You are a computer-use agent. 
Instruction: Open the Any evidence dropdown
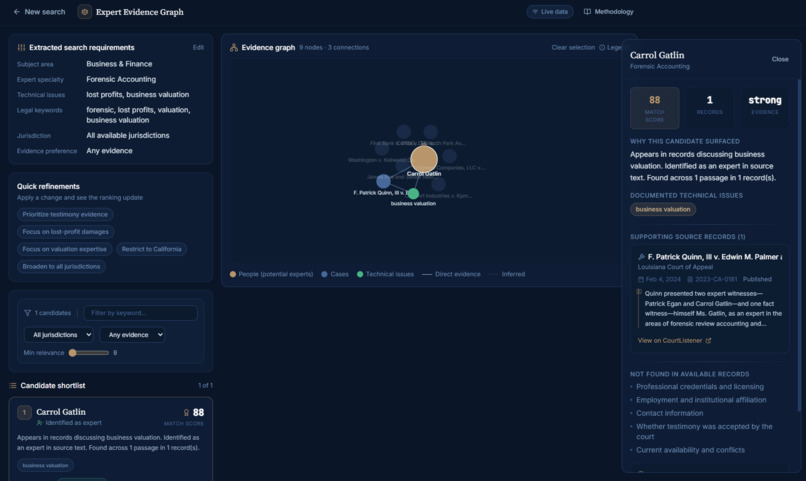click(132, 335)
